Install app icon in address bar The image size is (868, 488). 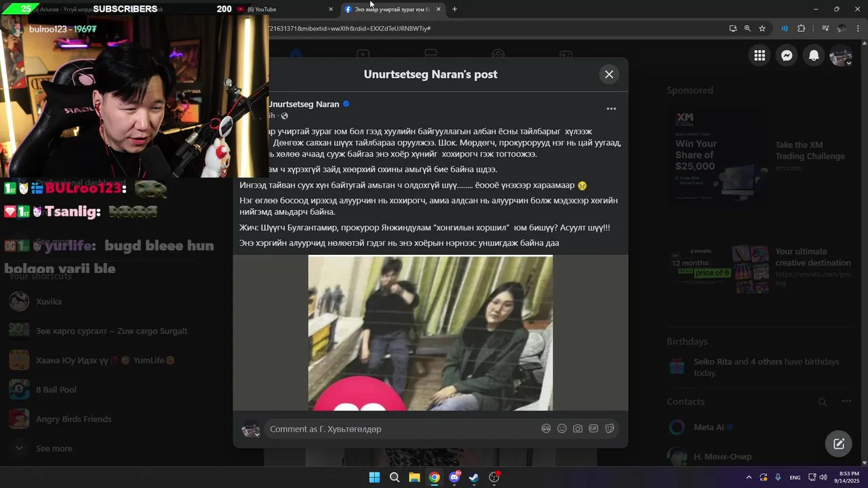click(x=733, y=28)
